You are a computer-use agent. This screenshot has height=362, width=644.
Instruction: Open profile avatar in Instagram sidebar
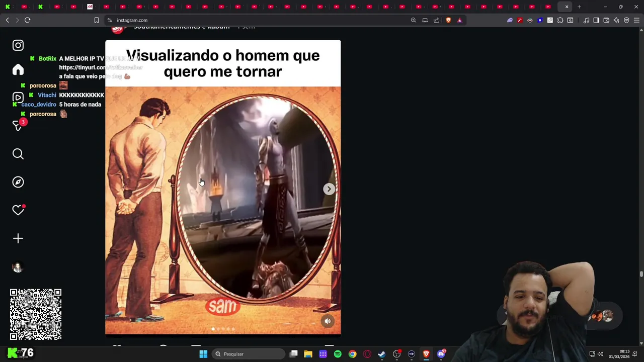coord(18,267)
